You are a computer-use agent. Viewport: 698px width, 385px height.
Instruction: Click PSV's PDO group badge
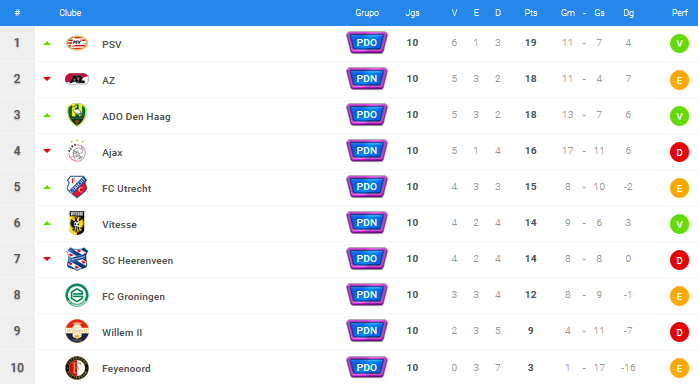coord(367,43)
